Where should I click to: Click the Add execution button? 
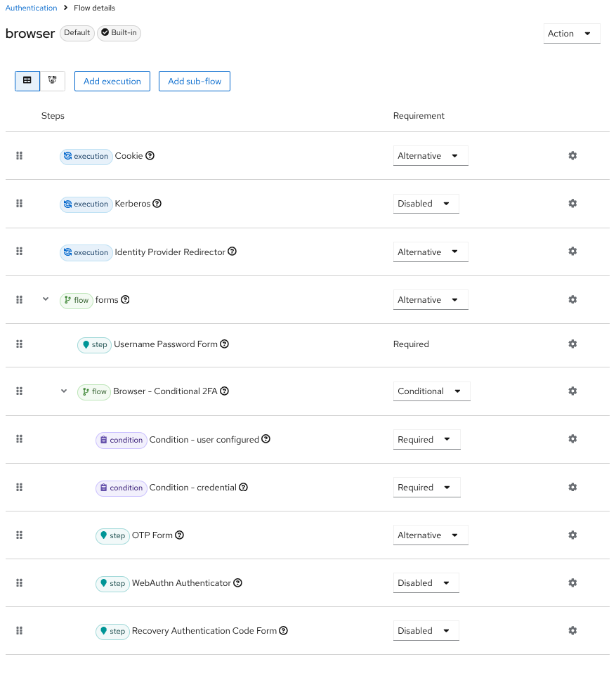pos(112,81)
